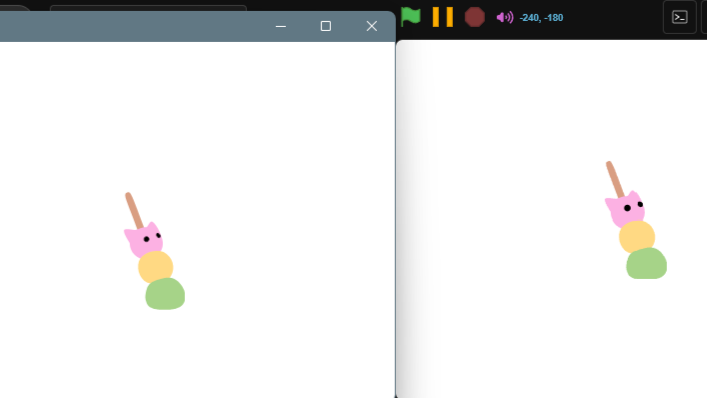This screenshot has width=707, height=398.
Task: Select the green blob on the right stage
Action: point(647,263)
